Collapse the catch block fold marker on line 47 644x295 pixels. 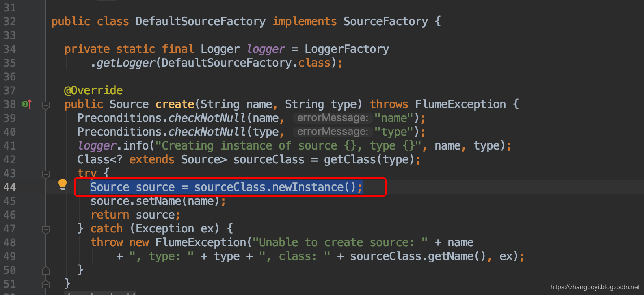(x=46, y=229)
